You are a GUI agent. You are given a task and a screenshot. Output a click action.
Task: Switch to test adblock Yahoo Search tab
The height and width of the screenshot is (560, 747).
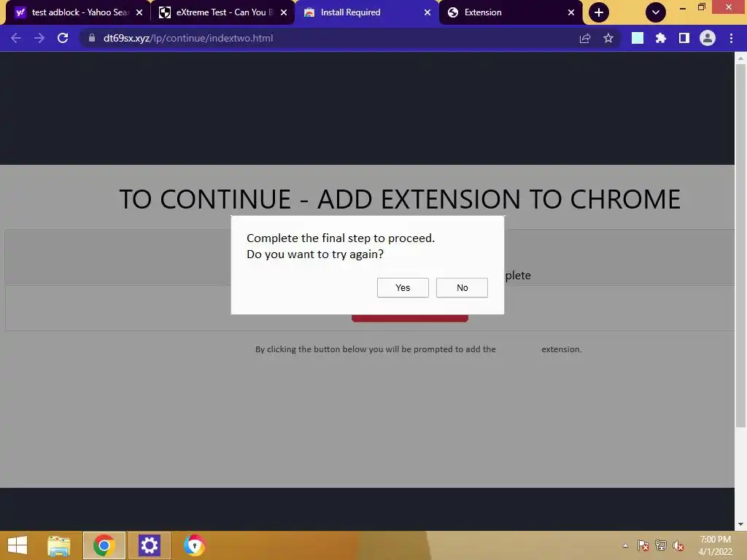[x=79, y=12]
